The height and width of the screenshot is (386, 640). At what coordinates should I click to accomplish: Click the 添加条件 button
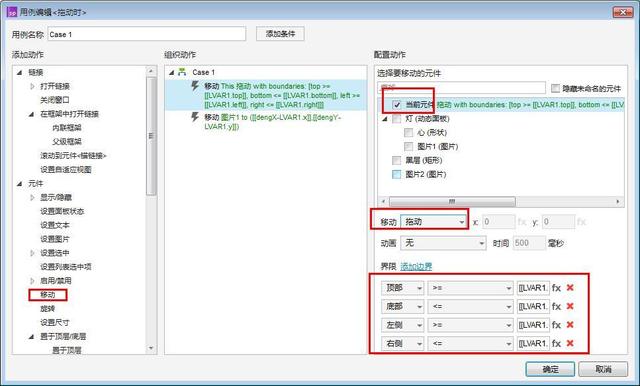click(280, 34)
